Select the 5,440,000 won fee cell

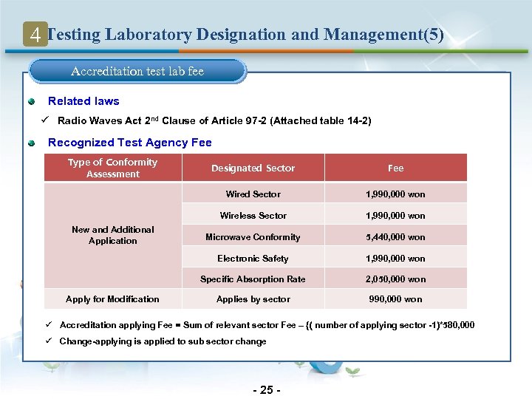coord(395,236)
